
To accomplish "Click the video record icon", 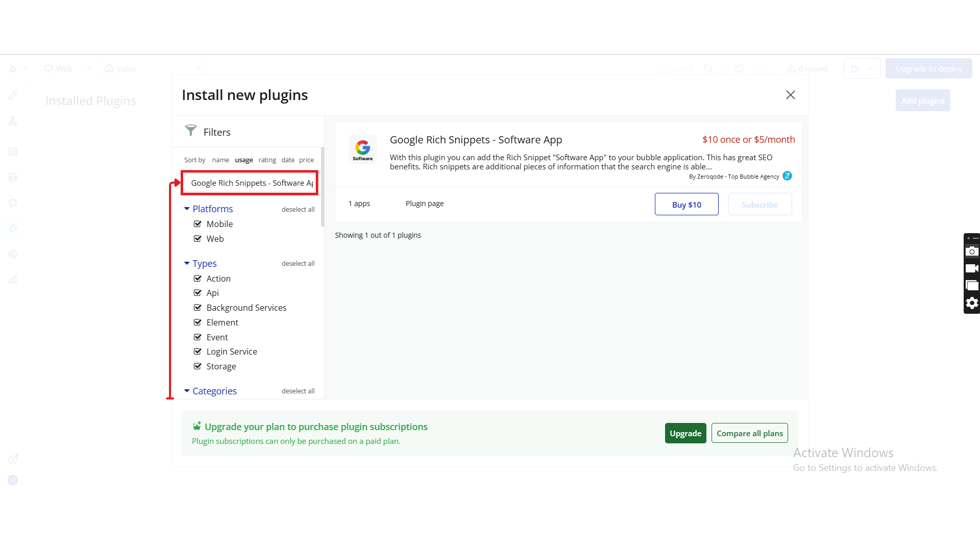I will 972,268.
